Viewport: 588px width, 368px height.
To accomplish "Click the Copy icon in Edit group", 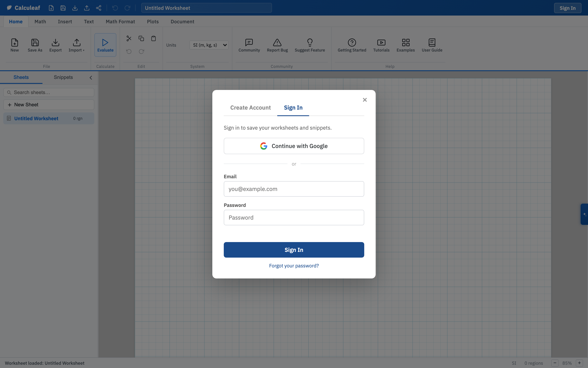I will click(141, 38).
